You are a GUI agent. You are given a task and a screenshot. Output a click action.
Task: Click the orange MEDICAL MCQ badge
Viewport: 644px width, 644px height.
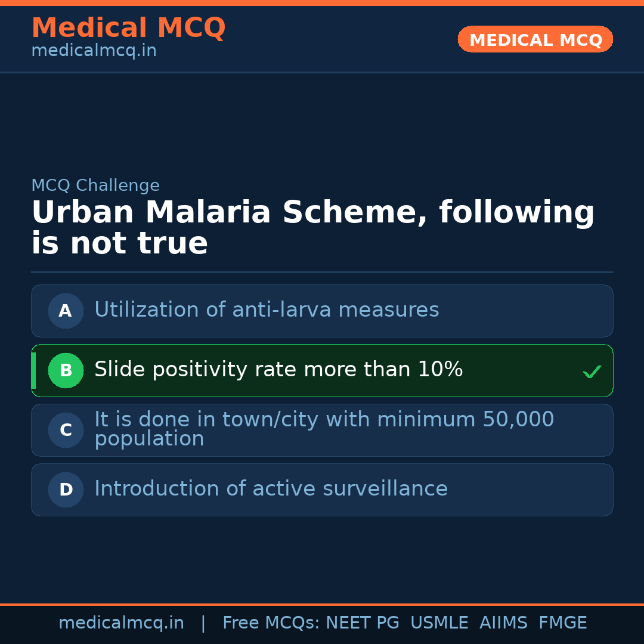pyautogui.click(x=535, y=40)
